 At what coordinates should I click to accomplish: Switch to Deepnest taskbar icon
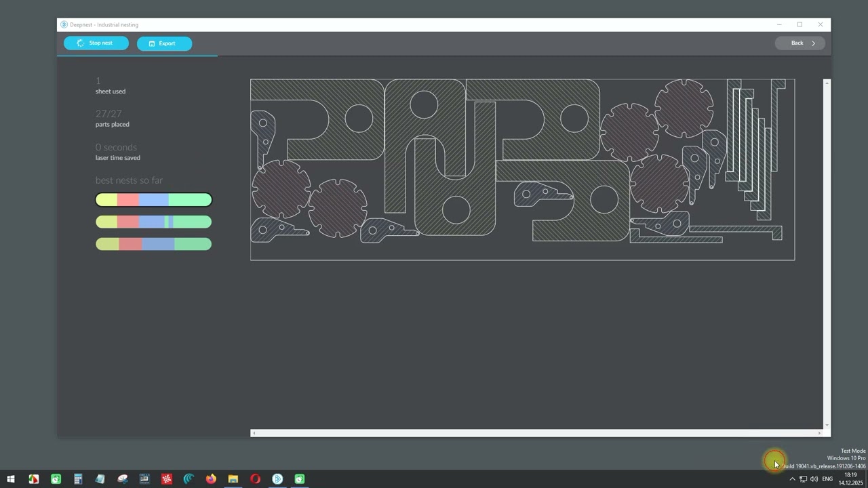coord(277,479)
